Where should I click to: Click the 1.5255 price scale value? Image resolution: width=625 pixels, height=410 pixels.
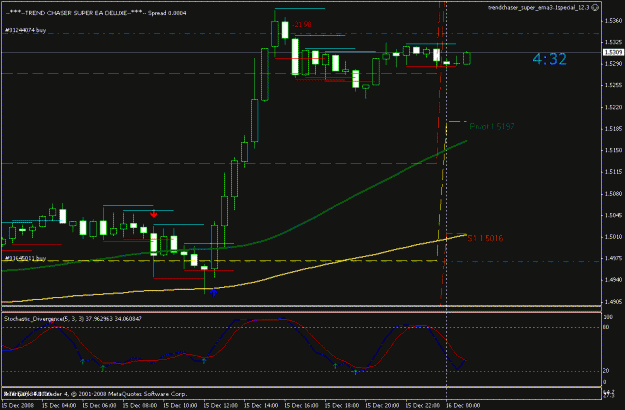613,85
